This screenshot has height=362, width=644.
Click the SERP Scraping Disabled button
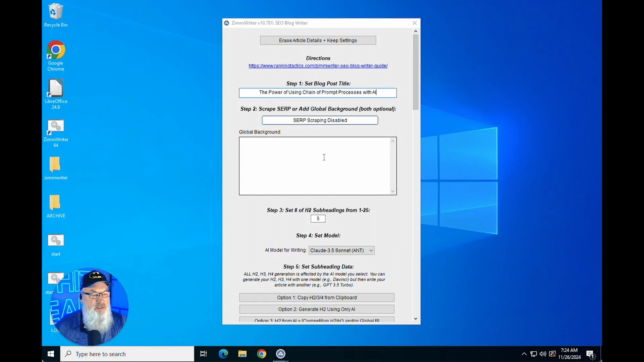pyautogui.click(x=320, y=120)
